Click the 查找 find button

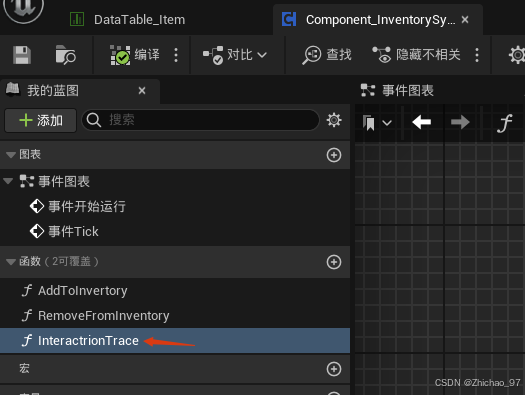(x=327, y=55)
